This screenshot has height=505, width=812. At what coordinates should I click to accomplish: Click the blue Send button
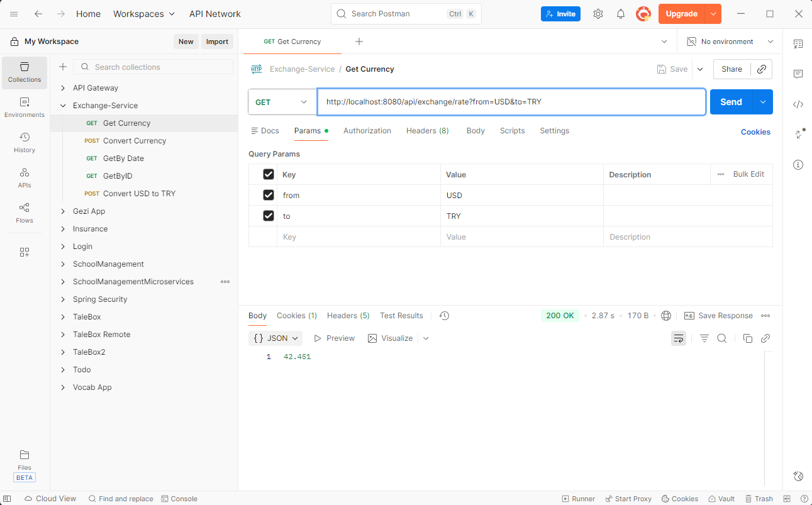[x=731, y=102]
